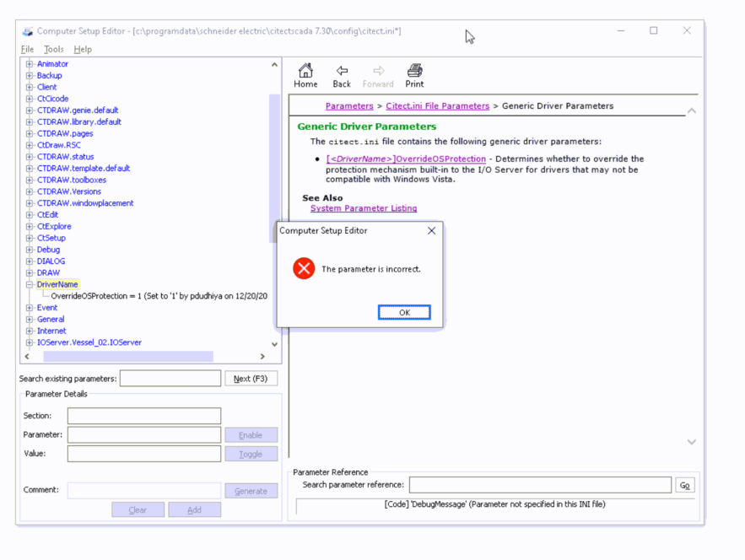Image resolution: width=745 pixels, height=560 pixels.
Task: Select CtSetup in tree
Action: tap(51, 238)
